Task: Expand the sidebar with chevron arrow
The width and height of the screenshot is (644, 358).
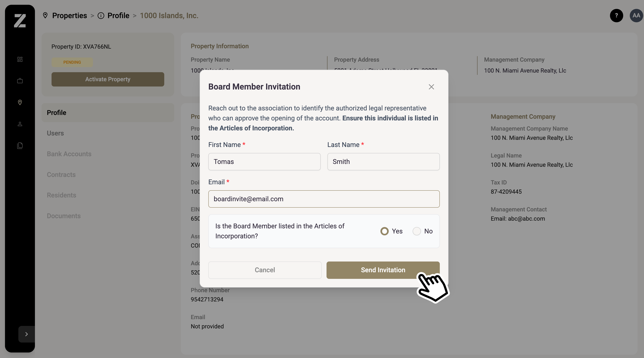Action: pos(26,334)
